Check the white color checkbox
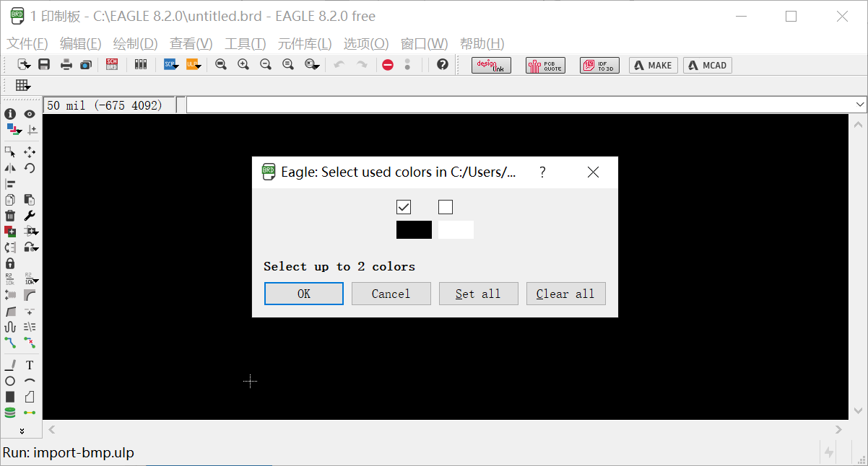Screen dimensions: 868x466 446,207
